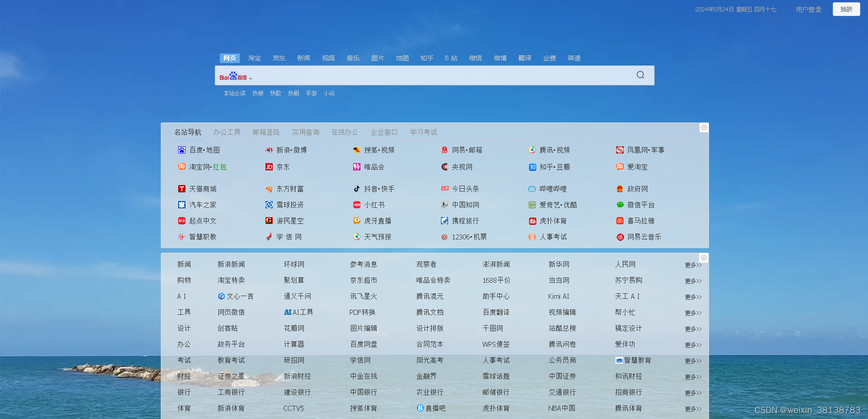Expand 更多 in the 考试 row
Viewport: 868px width, 419px height.
click(693, 361)
